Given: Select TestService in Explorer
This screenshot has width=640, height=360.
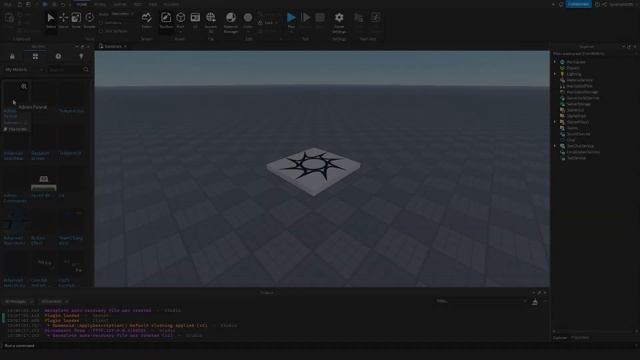Looking at the screenshot, I should point(576,158).
